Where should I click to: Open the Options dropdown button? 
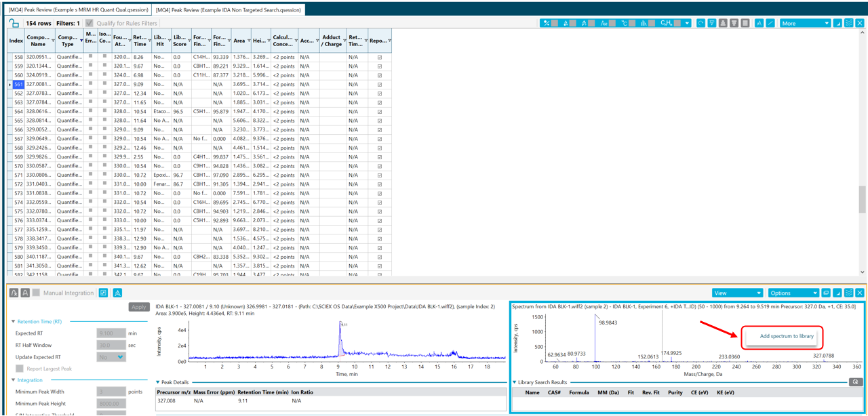coord(793,293)
